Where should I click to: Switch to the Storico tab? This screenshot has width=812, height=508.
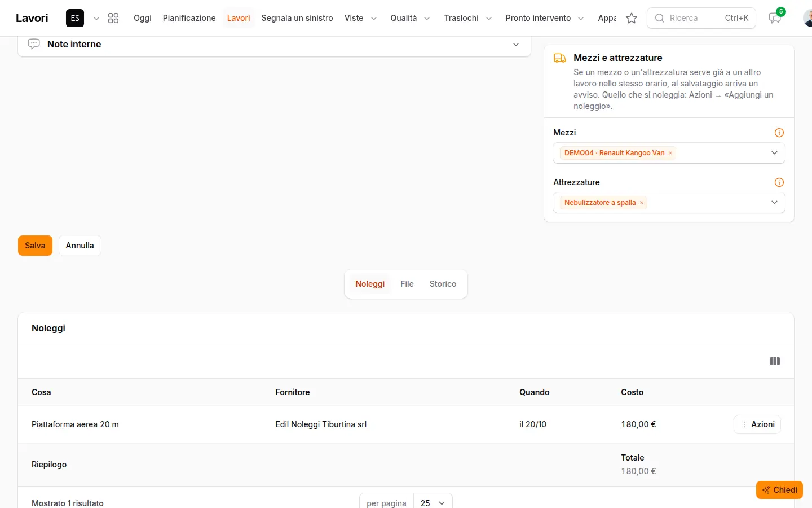(x=443, y=284)
